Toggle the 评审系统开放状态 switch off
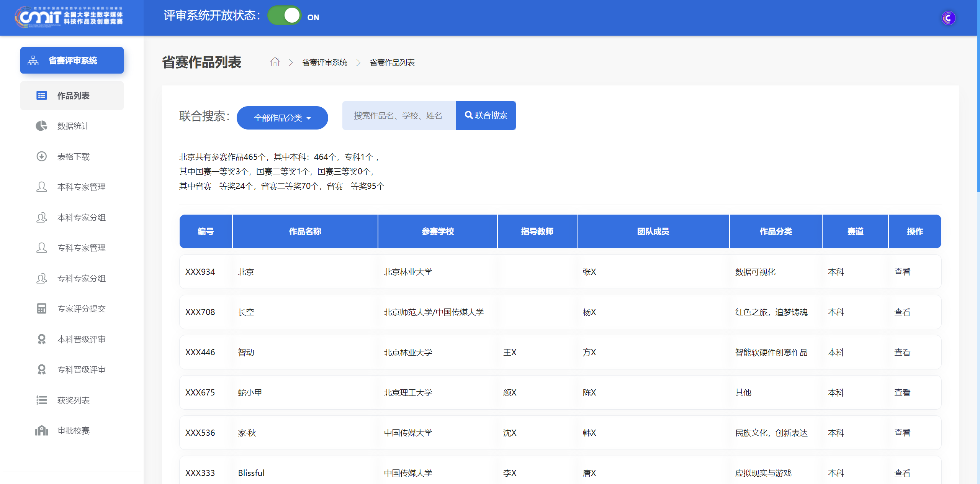This screenshot has height=484, width=980. pyautogui.click(x=285, y=16)
